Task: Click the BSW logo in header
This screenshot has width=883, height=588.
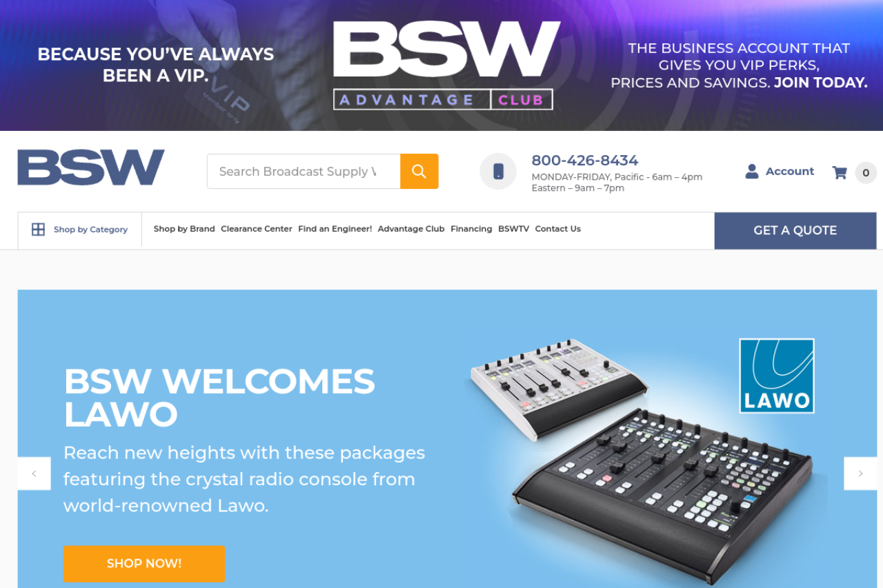Action: pos(91,168)
